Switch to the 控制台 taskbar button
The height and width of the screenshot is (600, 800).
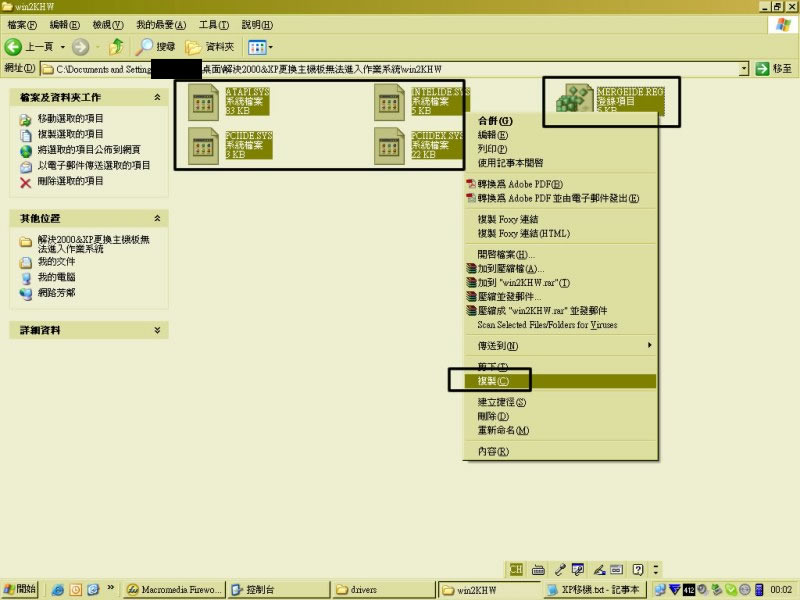tap(279, 590)
